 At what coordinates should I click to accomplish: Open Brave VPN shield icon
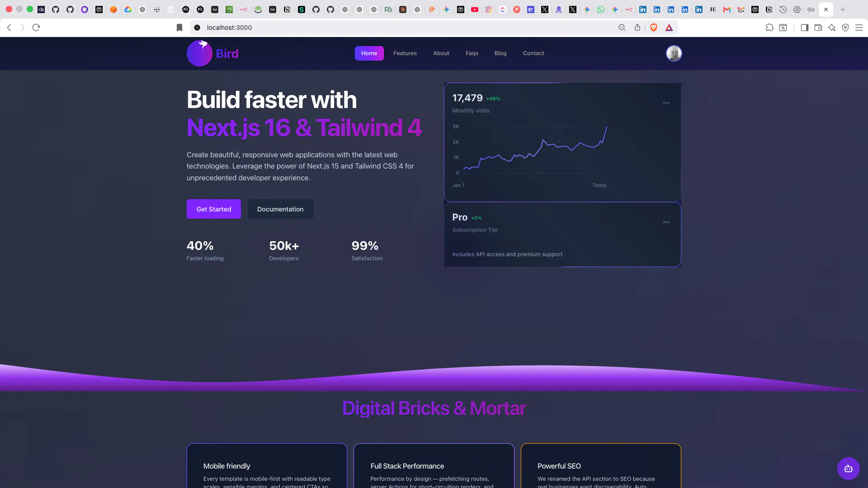tap(845, 28)
